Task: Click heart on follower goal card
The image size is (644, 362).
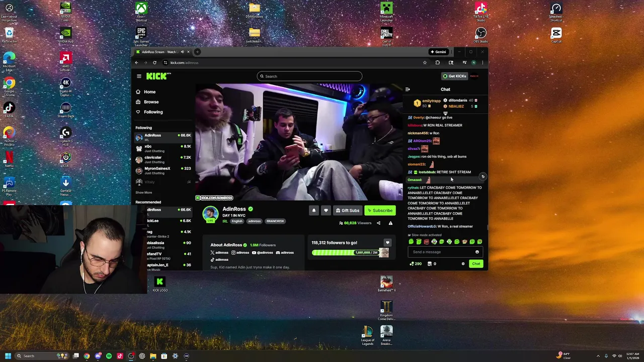Action: click(x=387, y=243)
